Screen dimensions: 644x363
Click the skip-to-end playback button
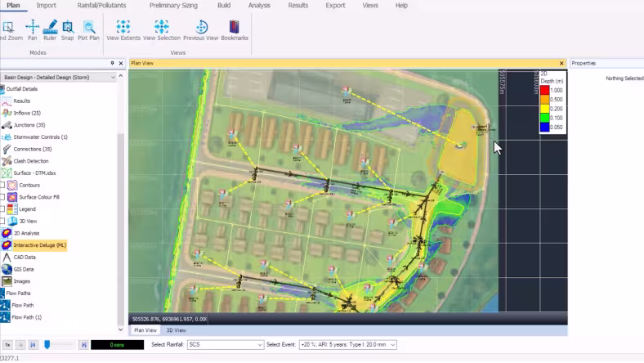pyautogui.click(x=83, y=345)
